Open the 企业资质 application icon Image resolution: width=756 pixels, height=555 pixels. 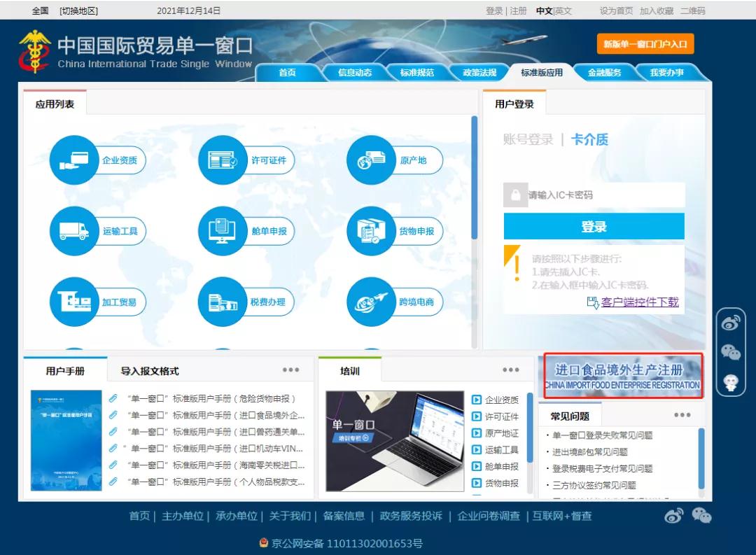pyautogui.click(x=73, y=160)
